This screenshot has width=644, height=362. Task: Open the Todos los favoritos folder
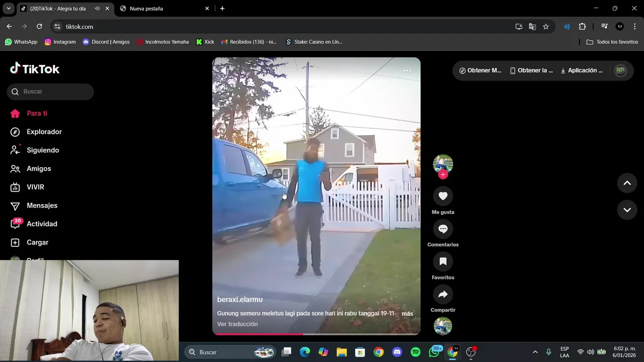tap(612, 42)
